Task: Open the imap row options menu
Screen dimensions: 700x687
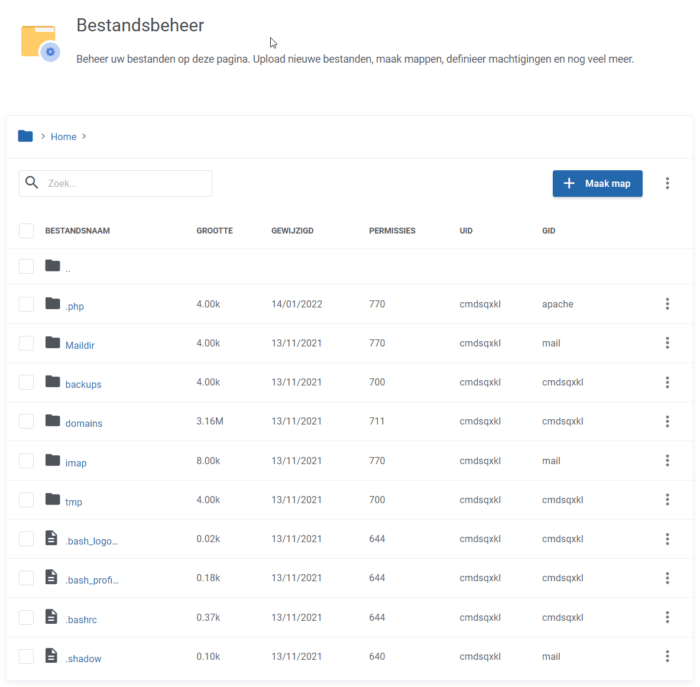Action: click(x=667, y=460)
